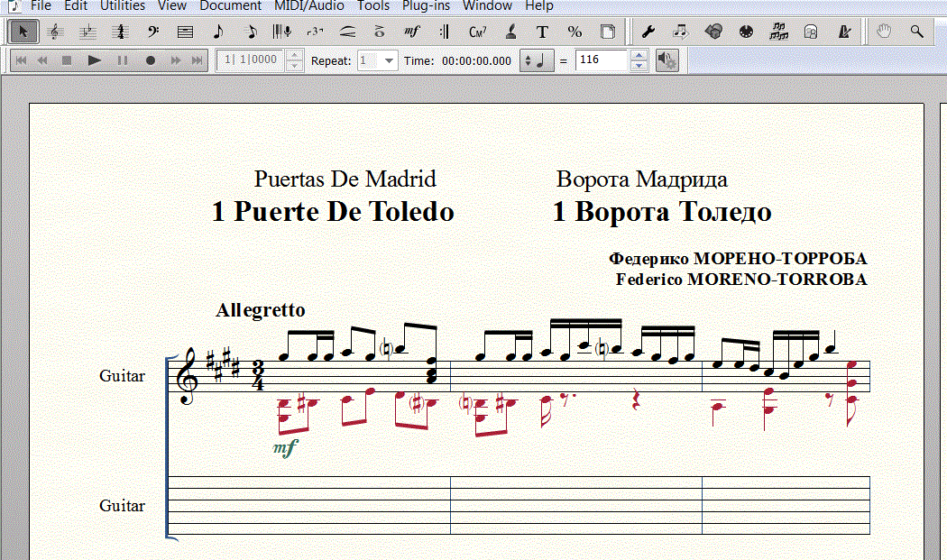Open the Resize percent tool

tap(575, 32)
